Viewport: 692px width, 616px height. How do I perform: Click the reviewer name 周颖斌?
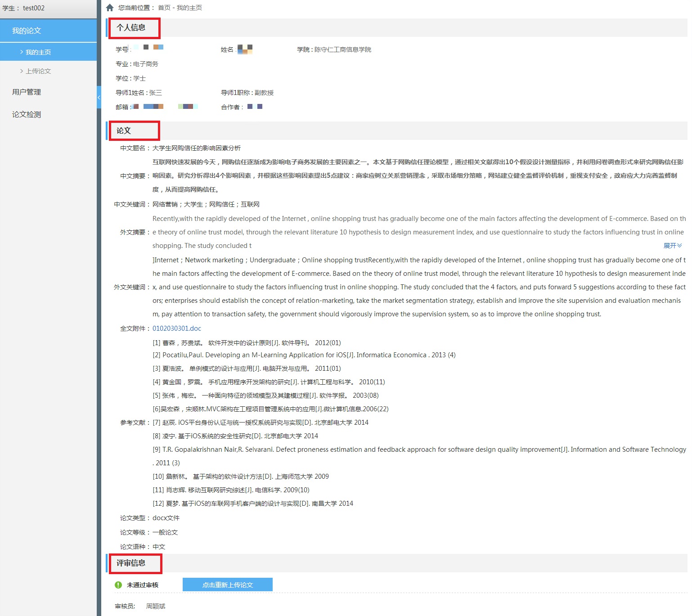pos(156,606)
